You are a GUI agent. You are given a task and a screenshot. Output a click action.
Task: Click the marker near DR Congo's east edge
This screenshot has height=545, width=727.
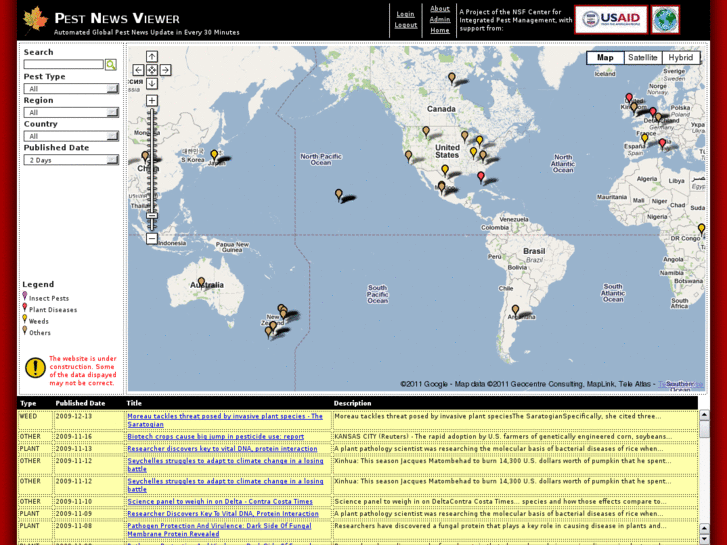point(701,229)
